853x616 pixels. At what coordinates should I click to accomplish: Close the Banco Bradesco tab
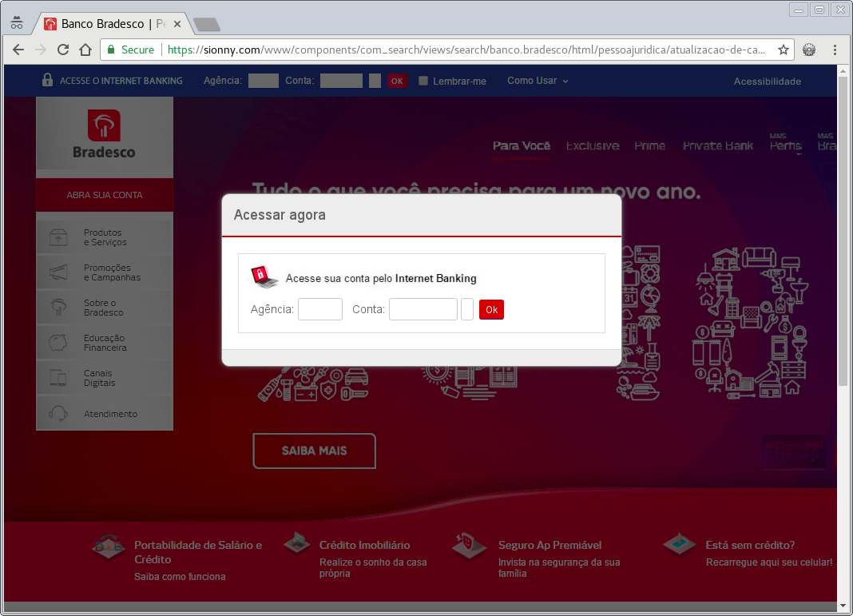[177, 24]
